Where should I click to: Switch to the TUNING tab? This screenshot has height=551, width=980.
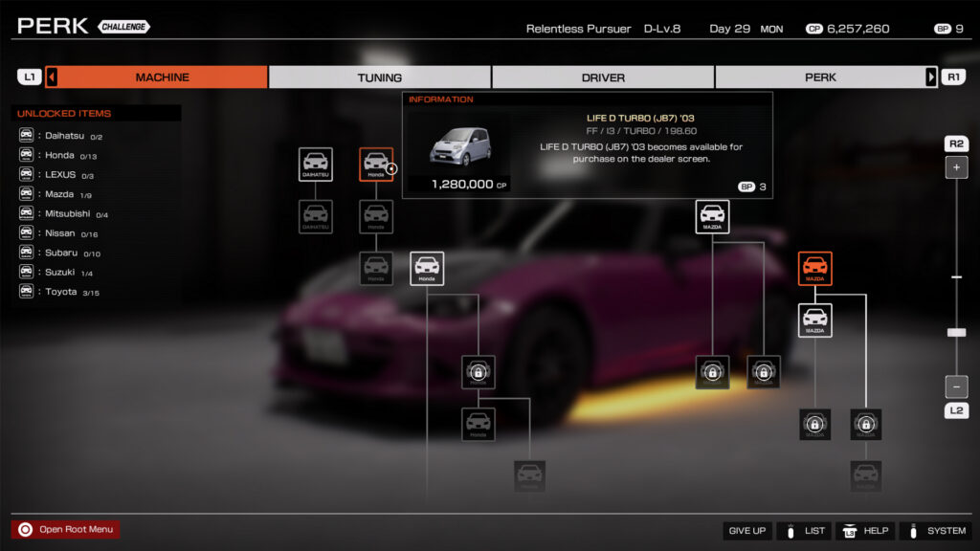click(379, 77)
